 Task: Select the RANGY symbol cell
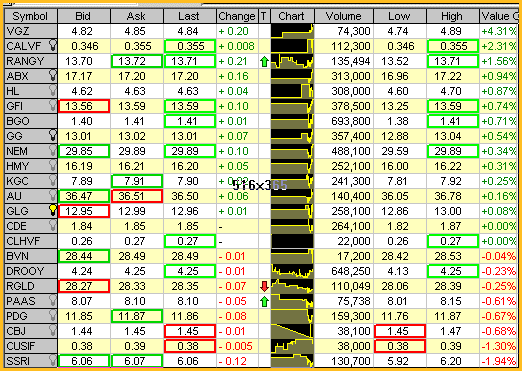tap(31, 61)
